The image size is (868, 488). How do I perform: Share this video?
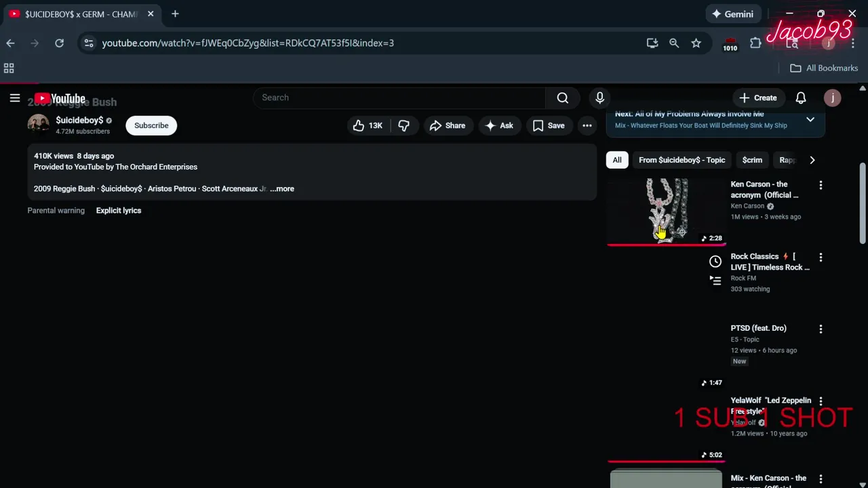pyautogui.click(x=448, y=125)
